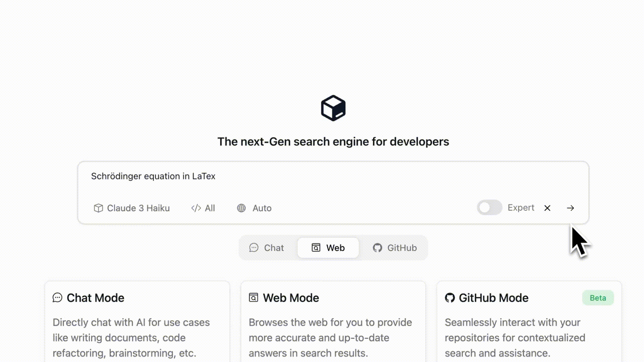Click the GitHub Mode description about repositories
The width and height of the screenshot is (644, 362).
[515, 338]
